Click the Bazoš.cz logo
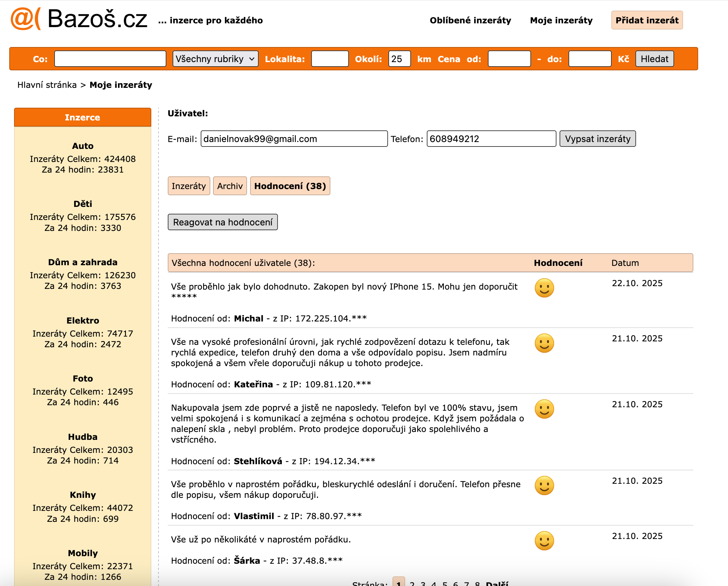The width and height of the screenshot is (728, 586). 79,19
